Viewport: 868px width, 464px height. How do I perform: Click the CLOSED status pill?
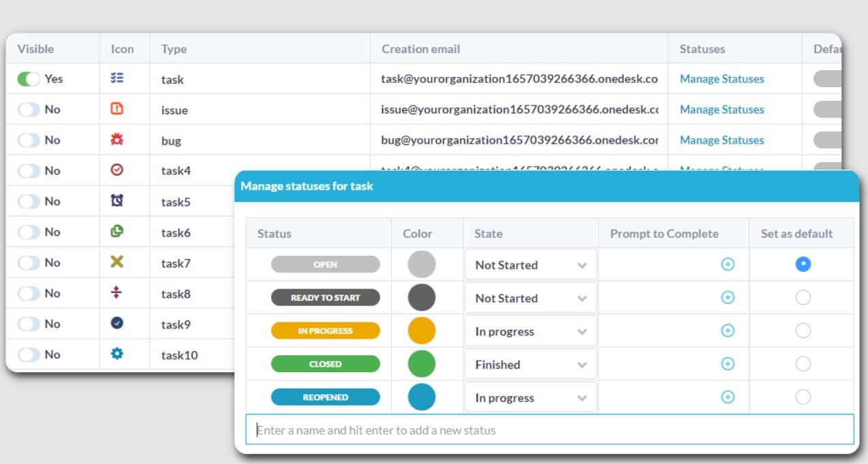point(325,364)
